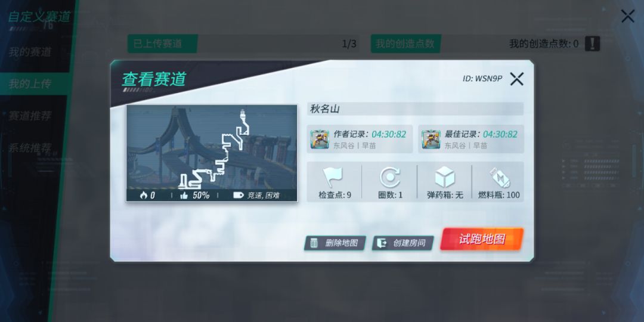Click the lap count circular arrow icon
This screenshot has height=322, width=644.
tap(390, 178)
